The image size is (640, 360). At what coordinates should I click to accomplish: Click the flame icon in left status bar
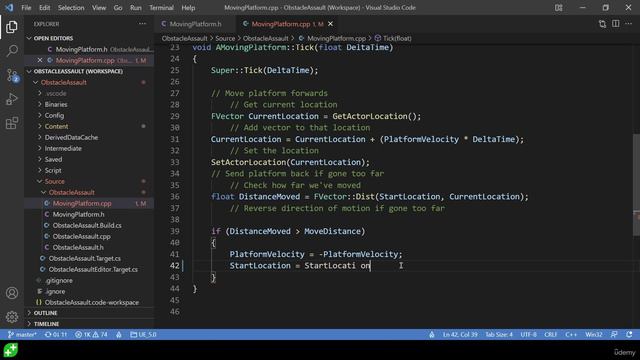pos(119,335)
